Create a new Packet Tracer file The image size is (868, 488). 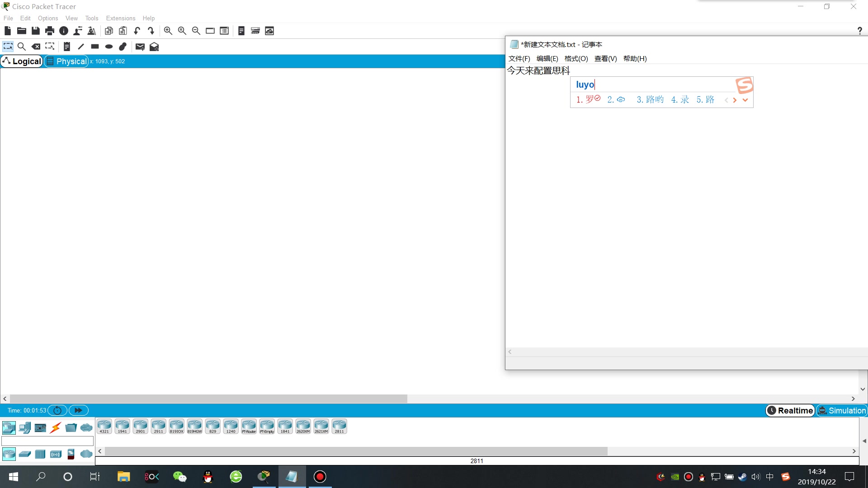(8, 31)
